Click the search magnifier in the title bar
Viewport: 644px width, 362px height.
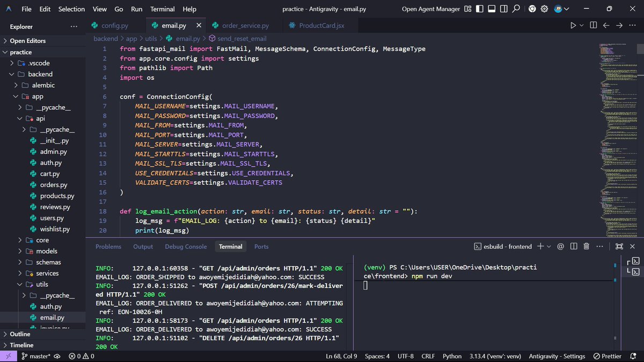point(516,9)
